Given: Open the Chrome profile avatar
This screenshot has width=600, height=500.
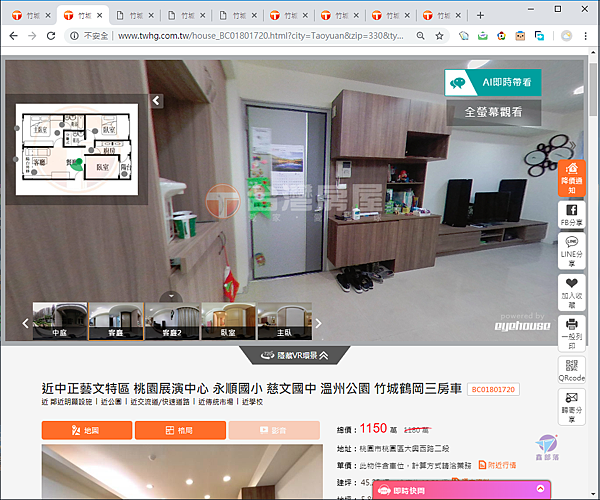Looking at the screenshot, I should pos(567,36).
